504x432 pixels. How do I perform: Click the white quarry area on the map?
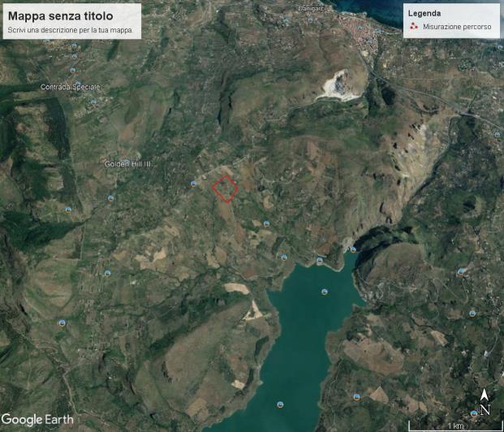(337, 85)
